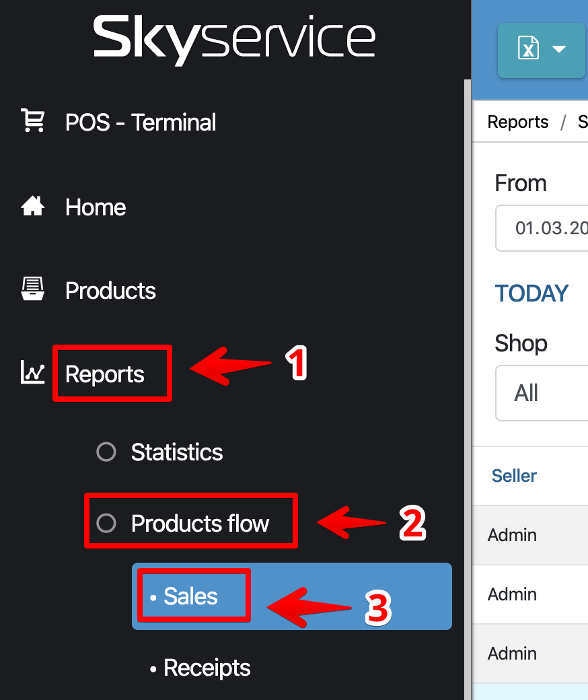
Task: Click the Reports chart icon
Action: point(32,372)
